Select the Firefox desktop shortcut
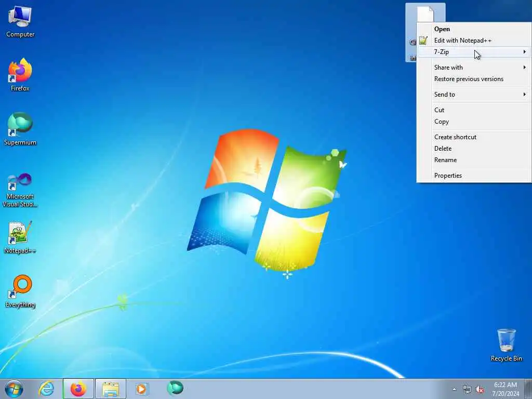The image size is (532, 399). [x=20, y=75]
